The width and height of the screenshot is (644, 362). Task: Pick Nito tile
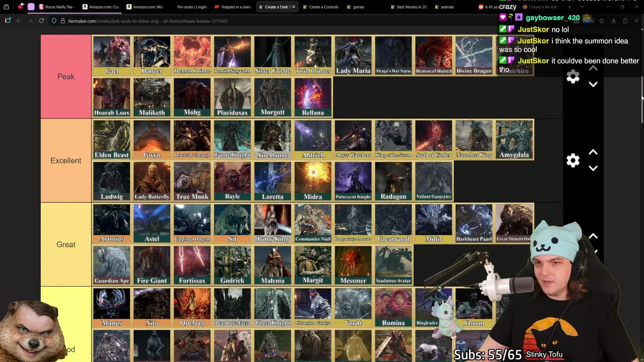(x=152, y=307)
